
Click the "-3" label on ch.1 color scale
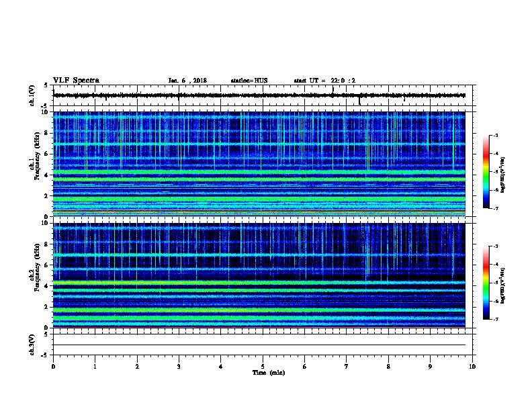click(x=495, y=135)
